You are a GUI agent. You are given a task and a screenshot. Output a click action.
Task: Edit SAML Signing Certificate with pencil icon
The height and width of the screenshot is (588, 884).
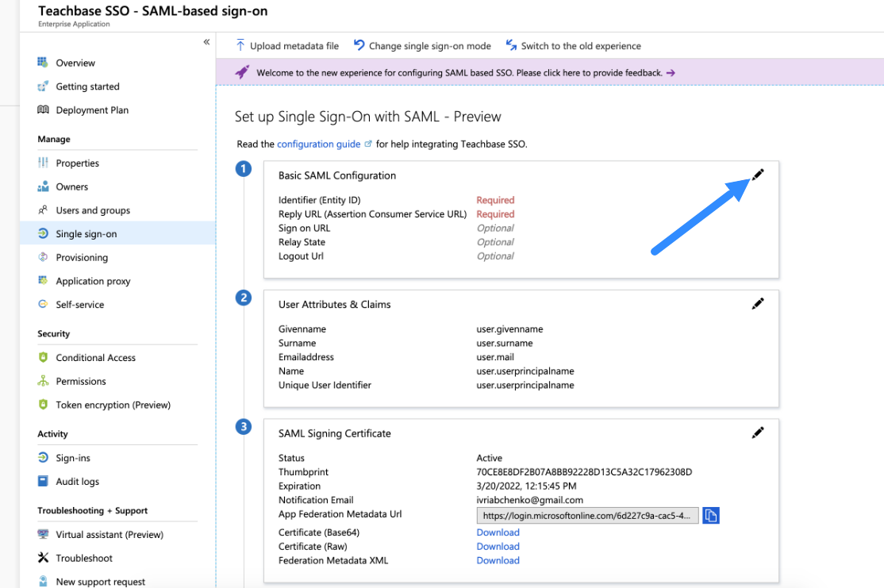[758, 432]
